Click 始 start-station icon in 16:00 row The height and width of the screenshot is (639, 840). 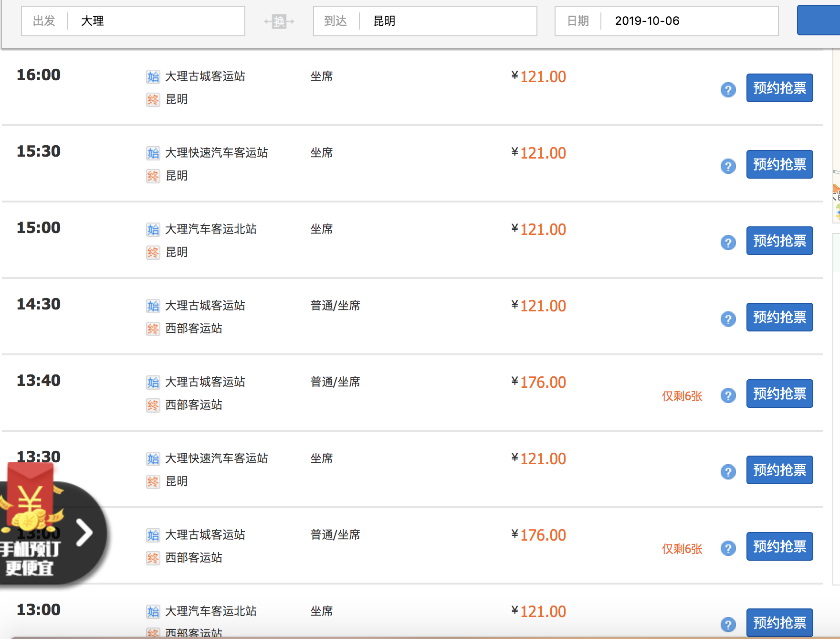point(153,76)
